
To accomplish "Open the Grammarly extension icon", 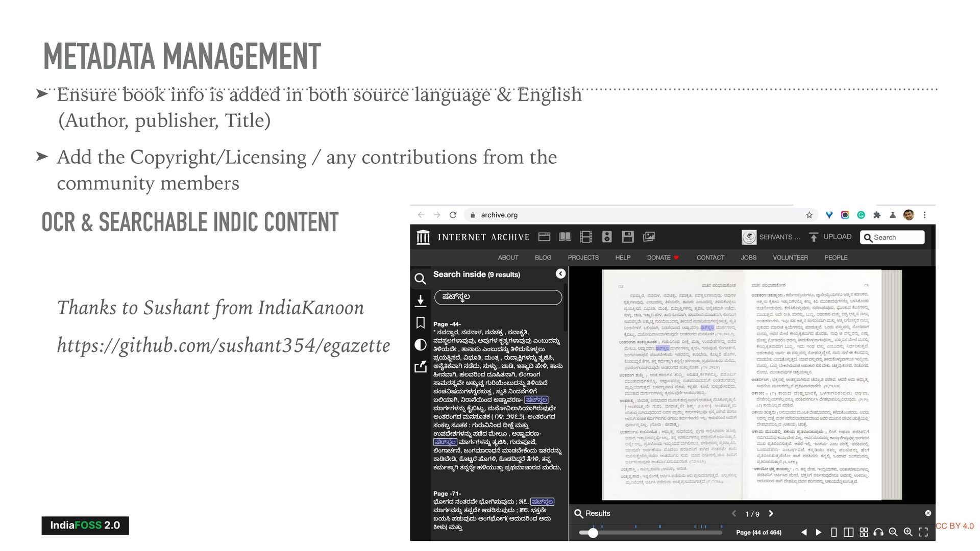I will [861, 215].
